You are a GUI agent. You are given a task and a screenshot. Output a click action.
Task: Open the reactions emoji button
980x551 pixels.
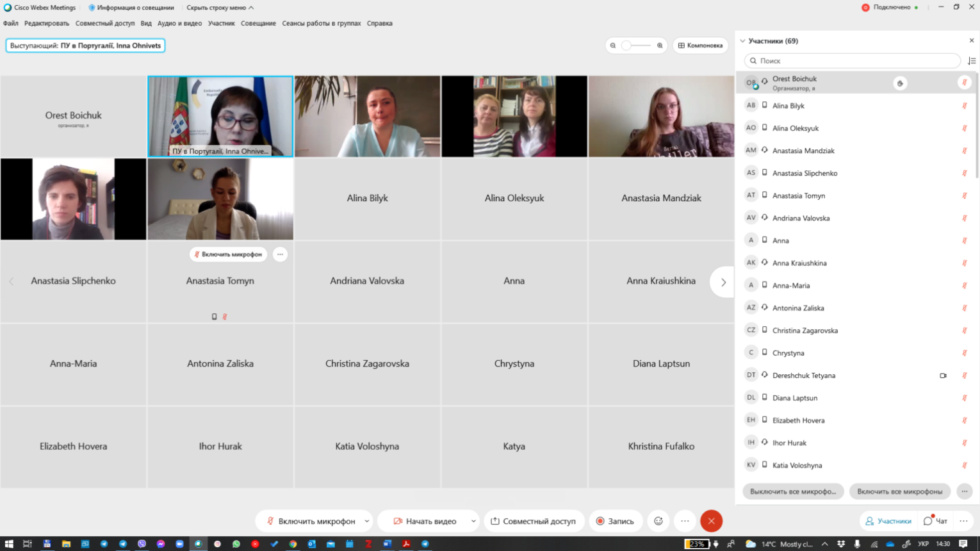[x=658, y=521]
